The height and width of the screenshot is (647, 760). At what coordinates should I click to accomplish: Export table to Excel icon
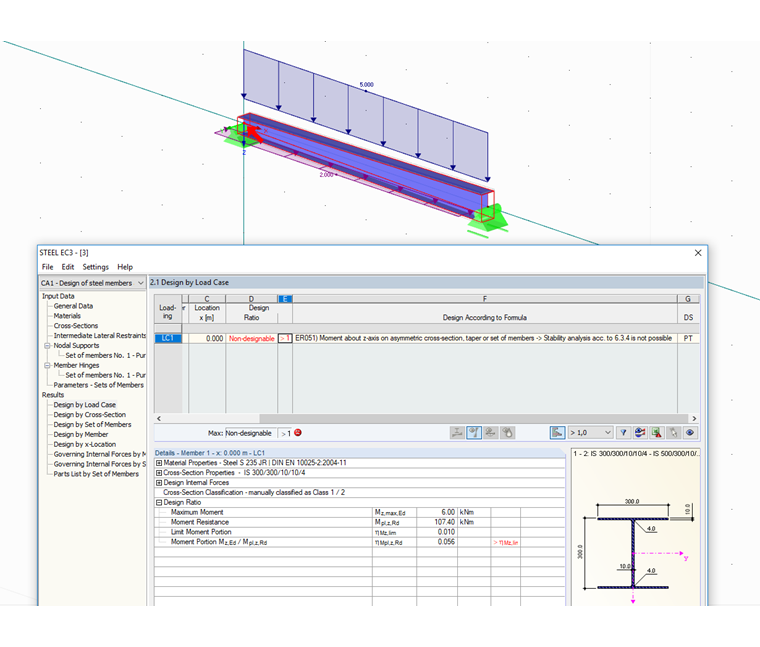[657, 432]
